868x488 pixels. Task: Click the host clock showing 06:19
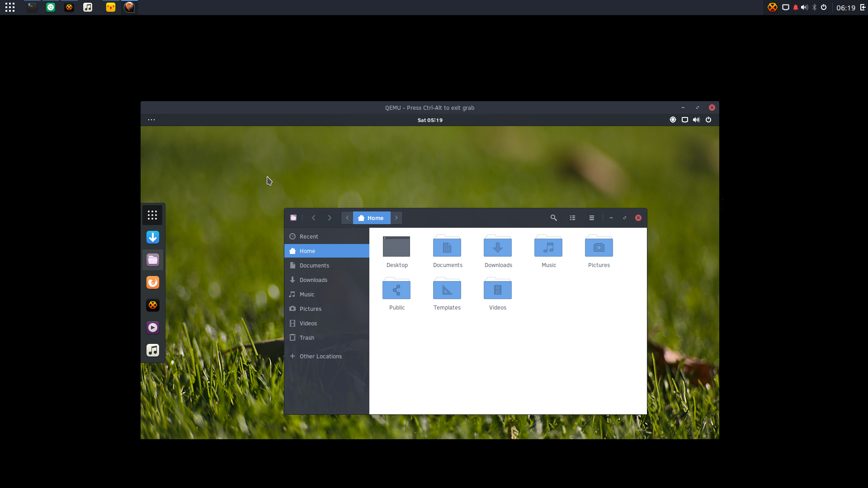pos(846,8)
